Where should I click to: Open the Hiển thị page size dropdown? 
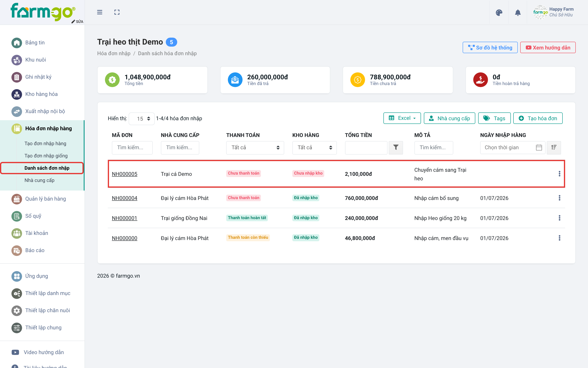click(142, 119)
